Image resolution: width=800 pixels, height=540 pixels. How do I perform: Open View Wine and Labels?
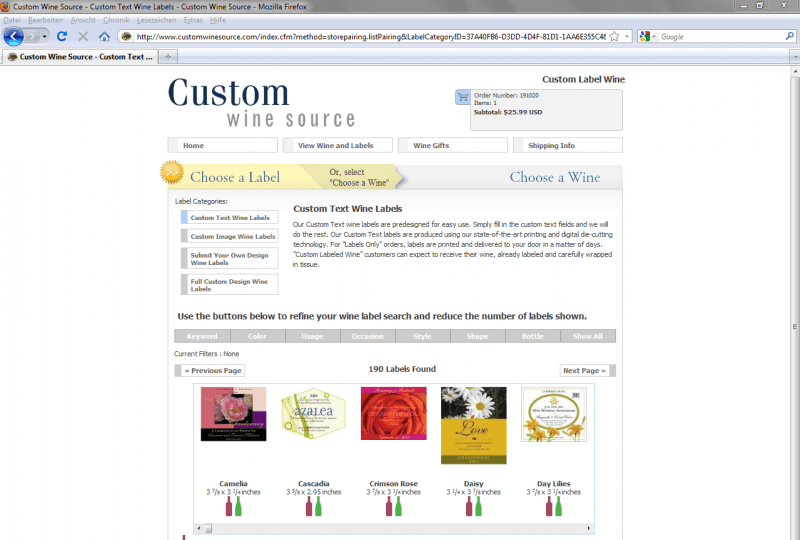pyautogui.click(x=338, y=145)
